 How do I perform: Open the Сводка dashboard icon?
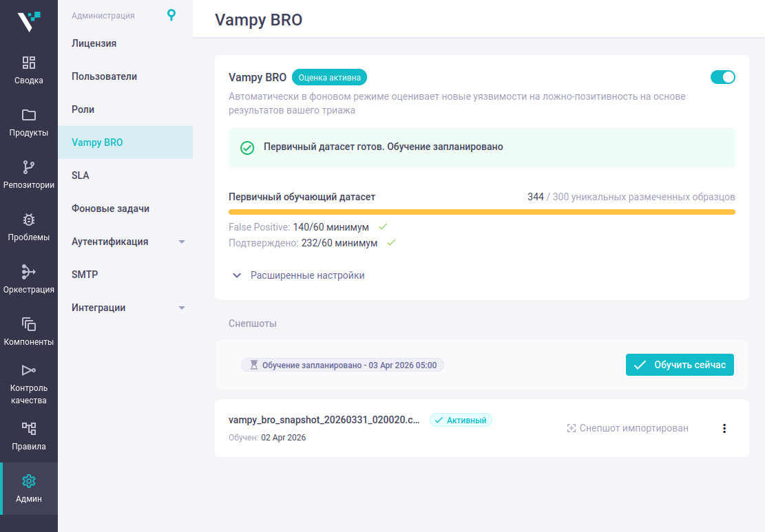(x=29, y=63)
